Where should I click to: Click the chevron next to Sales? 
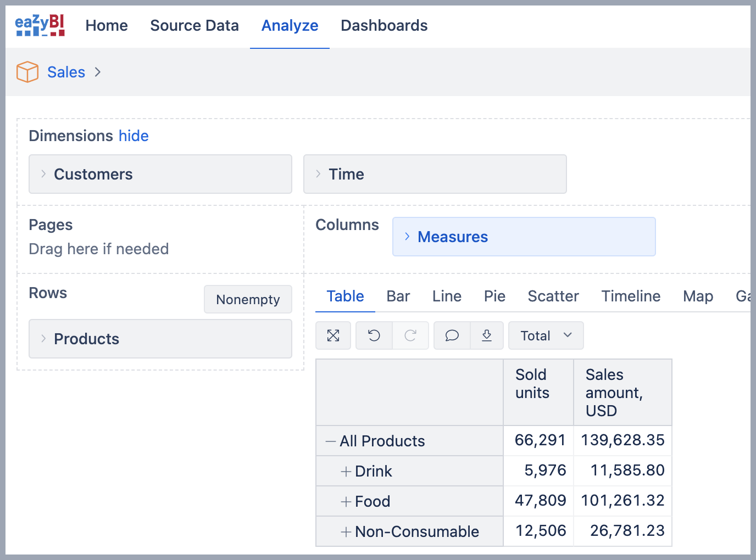tap(98, 72)
